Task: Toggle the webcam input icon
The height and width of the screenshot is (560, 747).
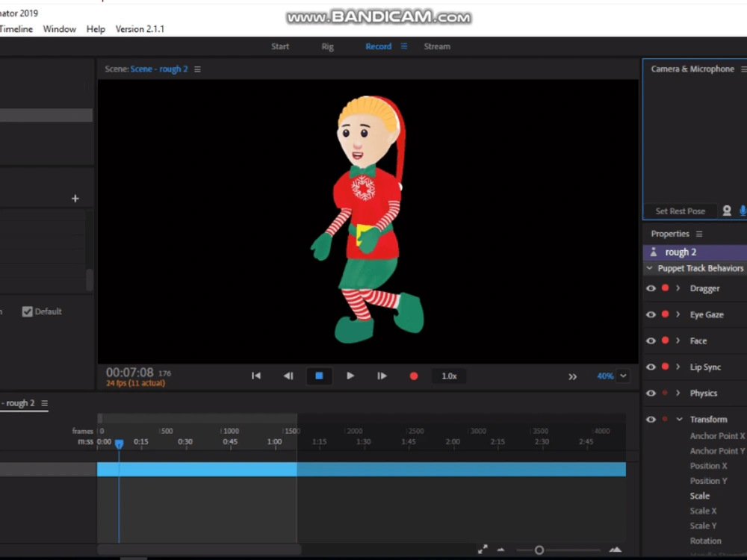Action: (x=727, y=211)
